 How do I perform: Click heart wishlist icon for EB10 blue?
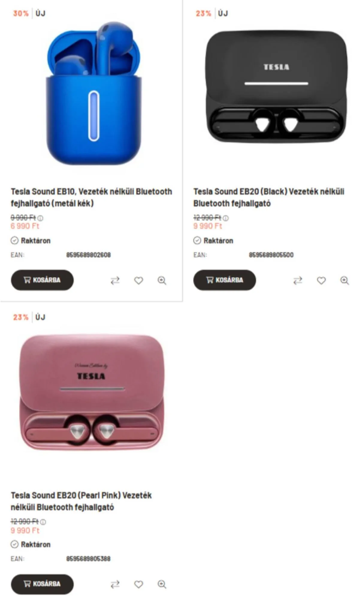tap(138, 280)
